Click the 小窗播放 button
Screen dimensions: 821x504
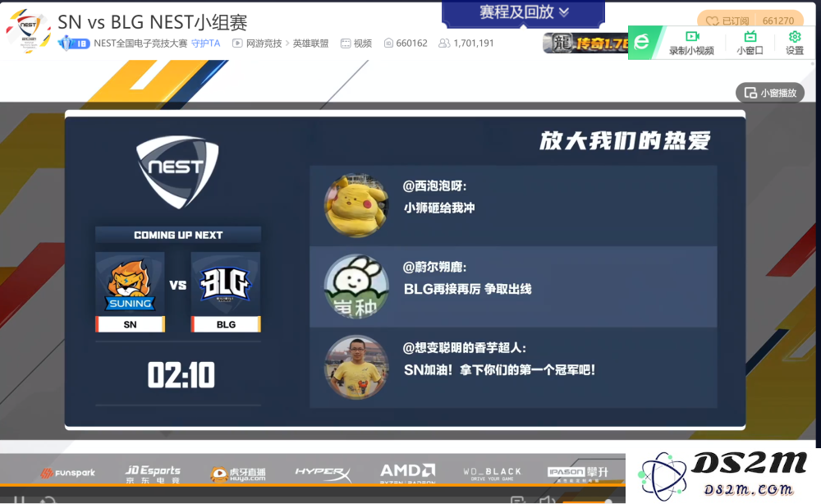point(770,93)
